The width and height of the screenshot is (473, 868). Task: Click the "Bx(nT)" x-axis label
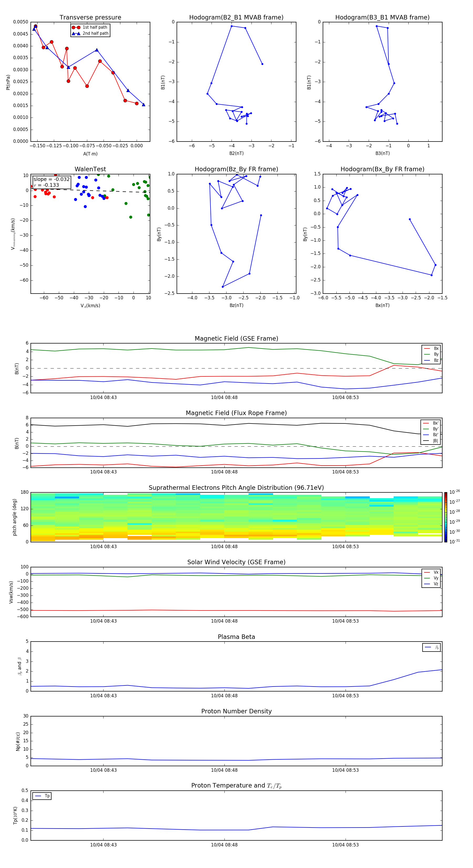pos(382,305)
